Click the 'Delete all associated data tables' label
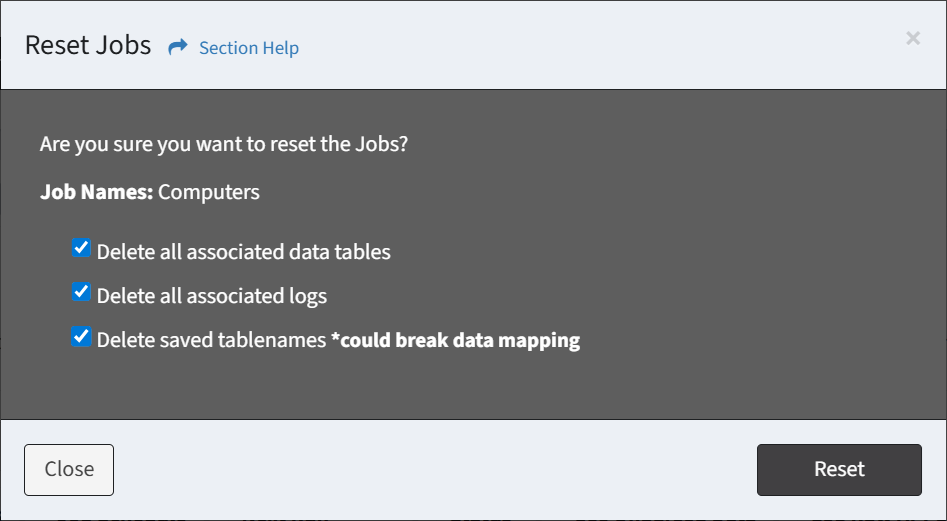 pyautogui.click(x=243, y=252)
